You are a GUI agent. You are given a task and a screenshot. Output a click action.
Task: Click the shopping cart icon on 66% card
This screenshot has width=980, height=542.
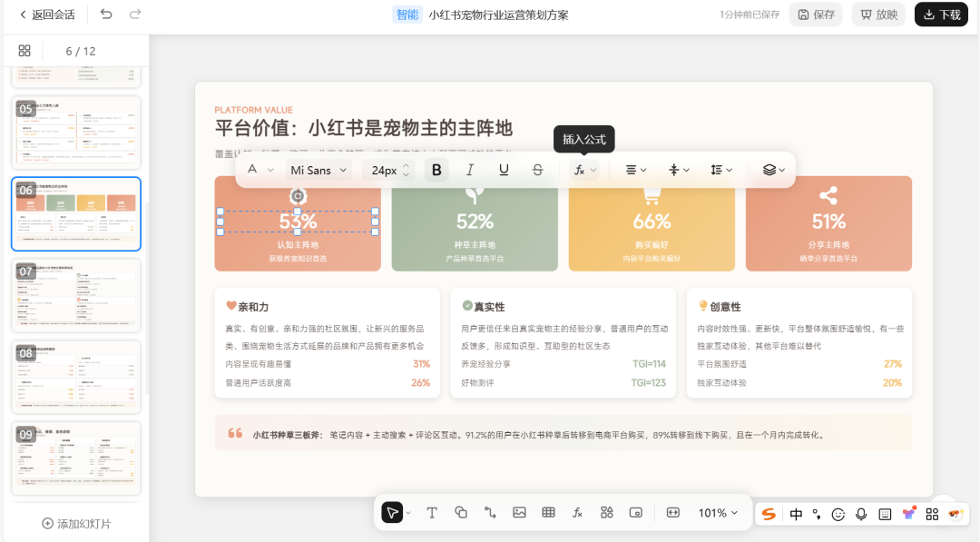click(652, 197)
